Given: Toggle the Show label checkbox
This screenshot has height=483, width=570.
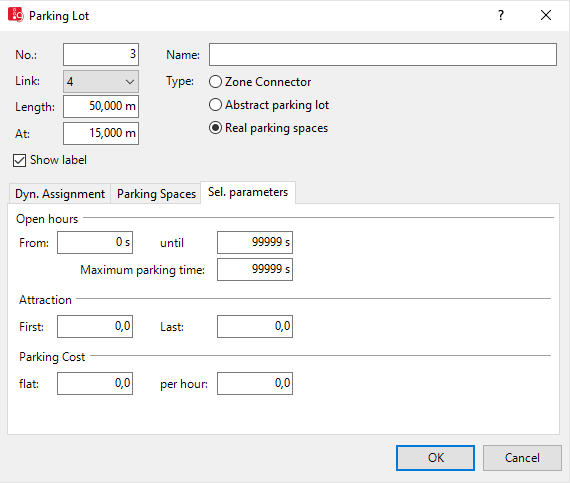Looking at the screenshot, I should pos(20,160).
